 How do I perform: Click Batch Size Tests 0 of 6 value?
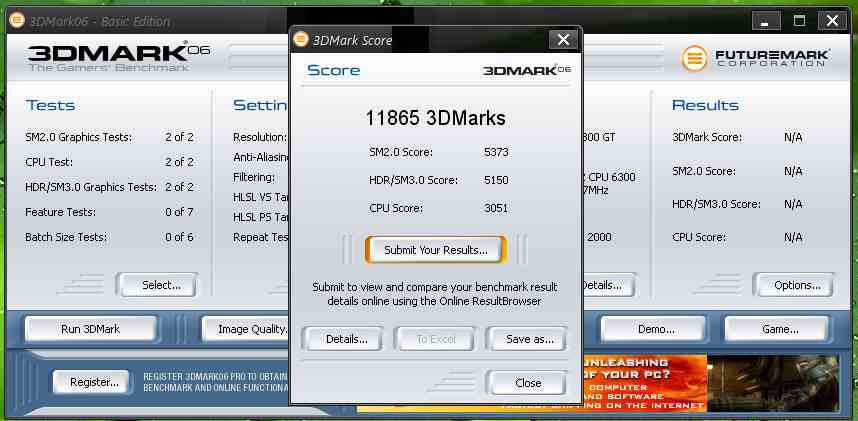coord(179,238)
